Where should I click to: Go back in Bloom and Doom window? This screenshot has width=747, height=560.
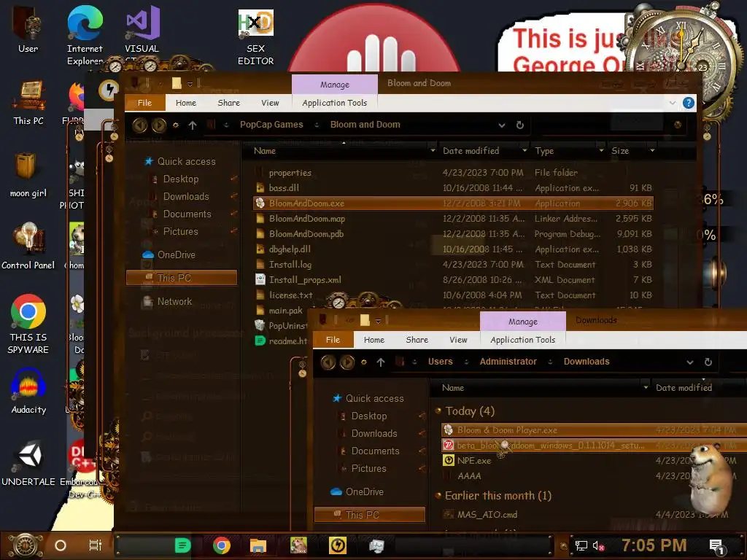(140, 125)
